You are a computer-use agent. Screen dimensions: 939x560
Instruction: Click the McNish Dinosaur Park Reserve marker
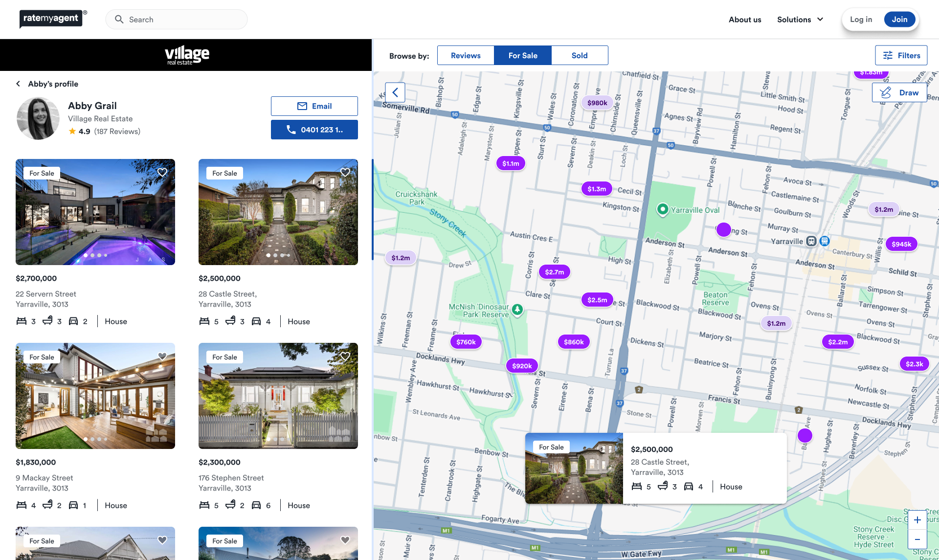pos(517,309)
